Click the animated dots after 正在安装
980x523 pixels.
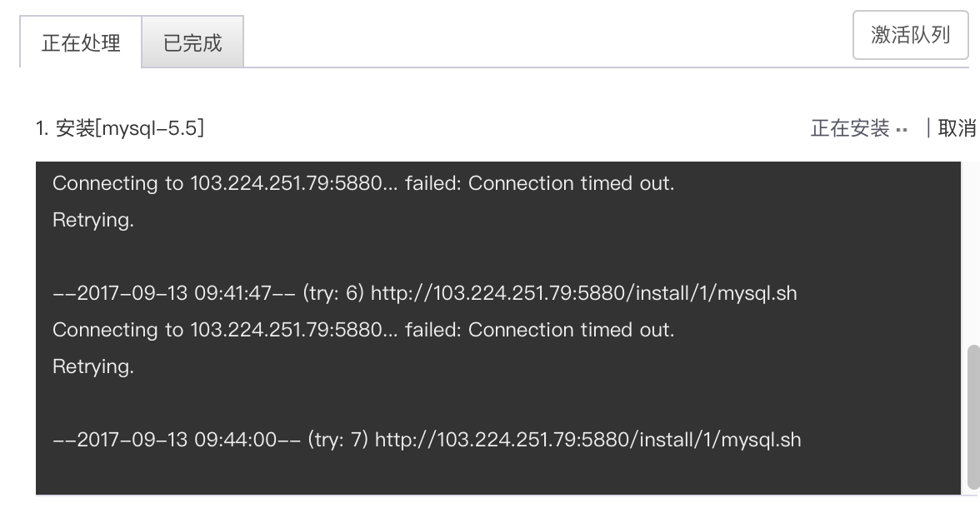[902, 131]
